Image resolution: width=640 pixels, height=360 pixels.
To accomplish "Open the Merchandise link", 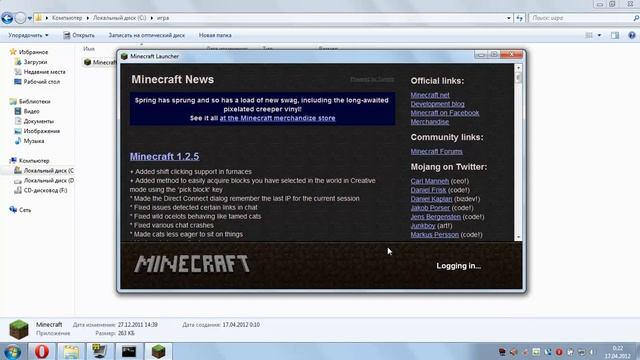I will (430, 122).
